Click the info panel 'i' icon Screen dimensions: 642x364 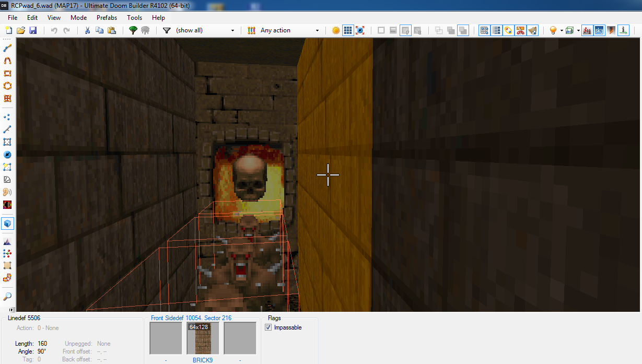pyautogui.click(x=623, y=30)
